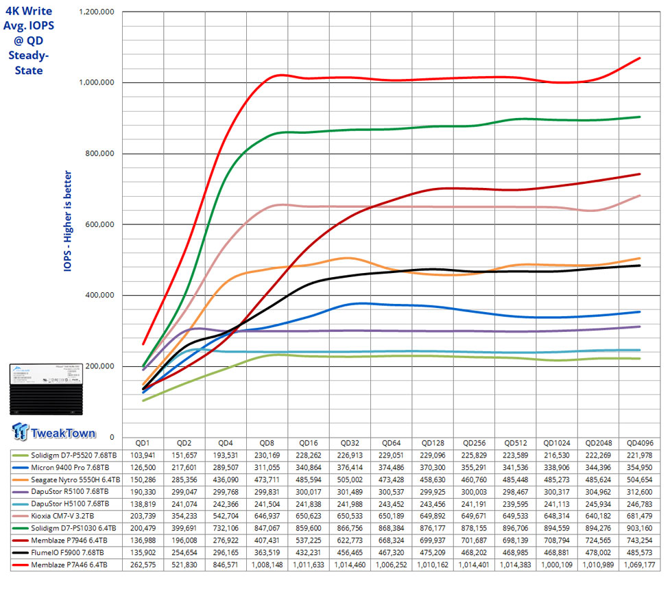This screenshot has height=616, width=672.
Task: Click the 200,000 y-axis label
Action: click(x=100, y=366)
